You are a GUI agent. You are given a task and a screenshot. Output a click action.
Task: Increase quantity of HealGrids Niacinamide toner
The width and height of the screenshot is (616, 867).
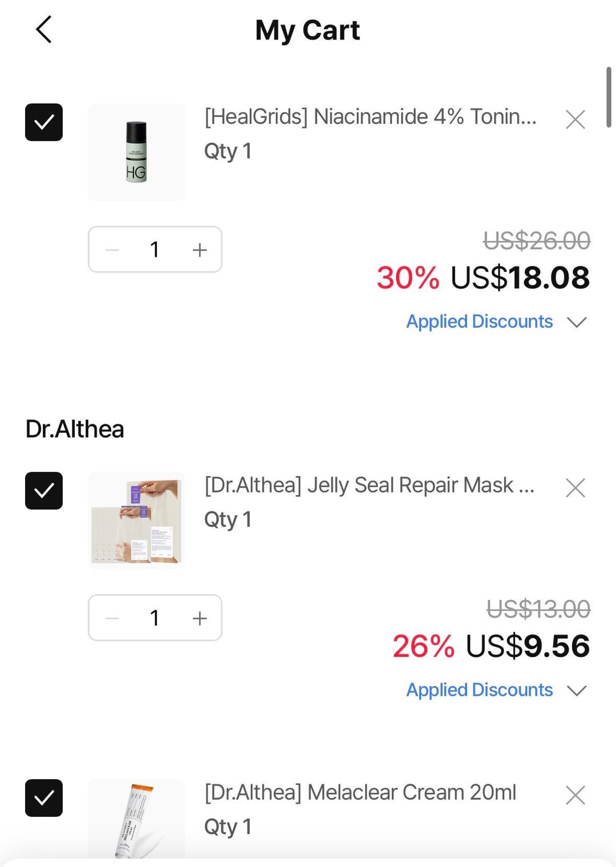(x=200, y=250)
